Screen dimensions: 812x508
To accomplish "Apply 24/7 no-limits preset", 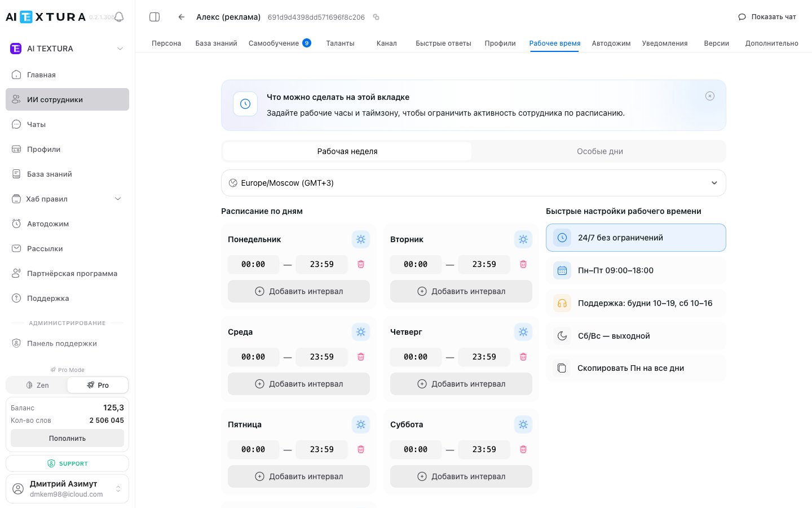I will [x=636, y=238].
